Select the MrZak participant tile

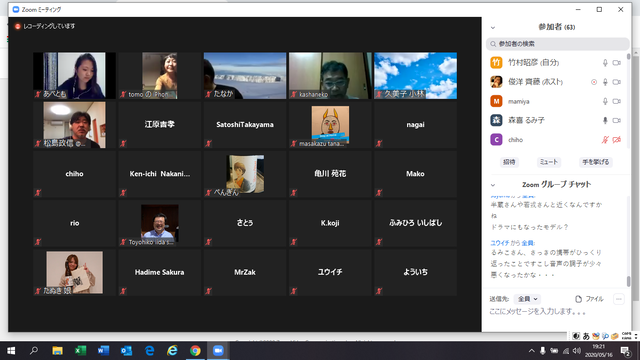245,273
